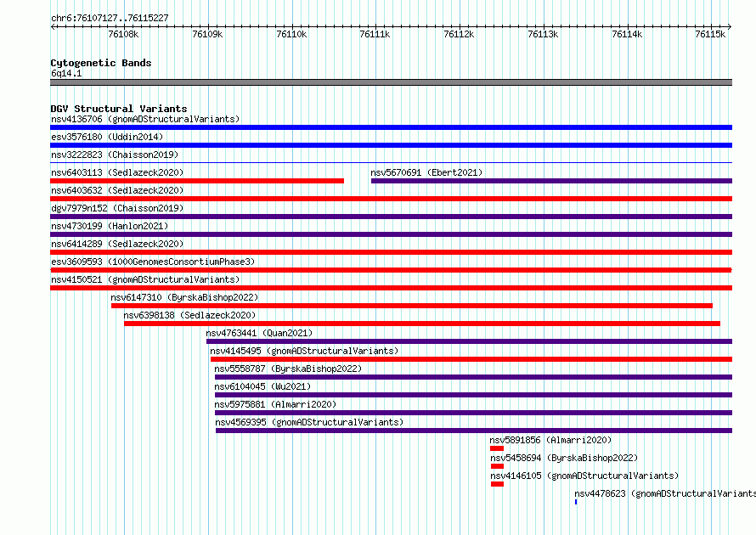The width and height of the screenshot is (756, 535).
Task: Open nsv6104045 (Wu2021) label
Action: [262, 386]
